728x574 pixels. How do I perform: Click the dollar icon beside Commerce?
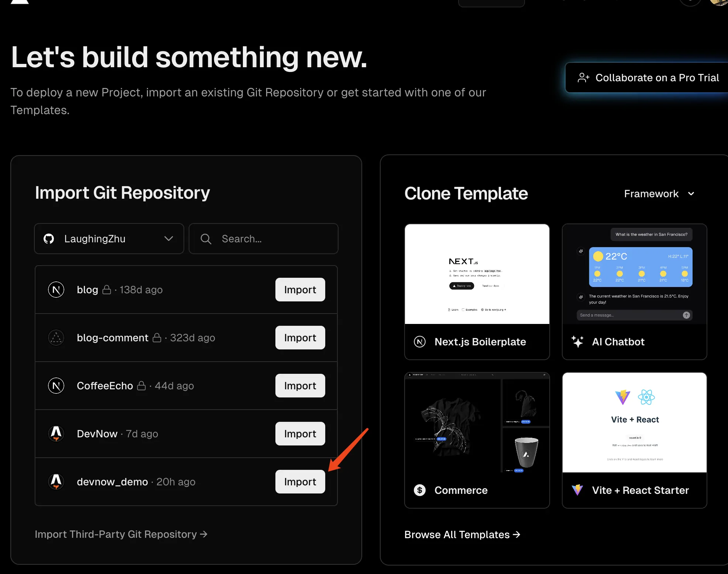[x=420, y=490]
